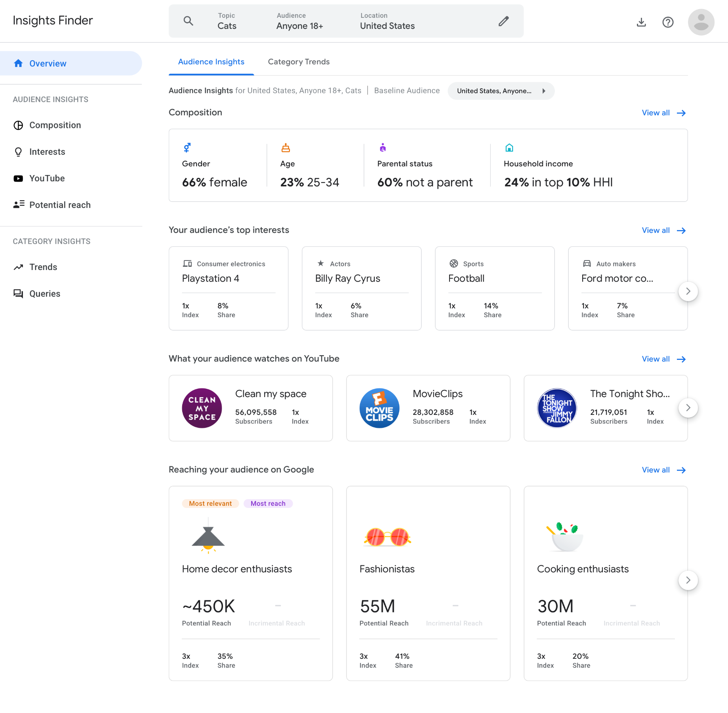Show next top interests cards
Image resolution: width=728 pixels, height=713 pixels.
point(688,291)
